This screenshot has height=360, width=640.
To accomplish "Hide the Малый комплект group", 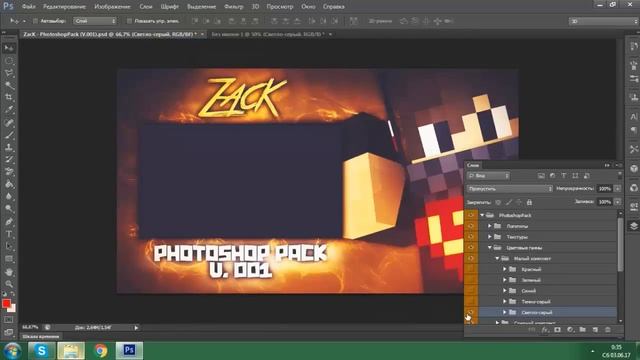I will click(x=471, y=258).
